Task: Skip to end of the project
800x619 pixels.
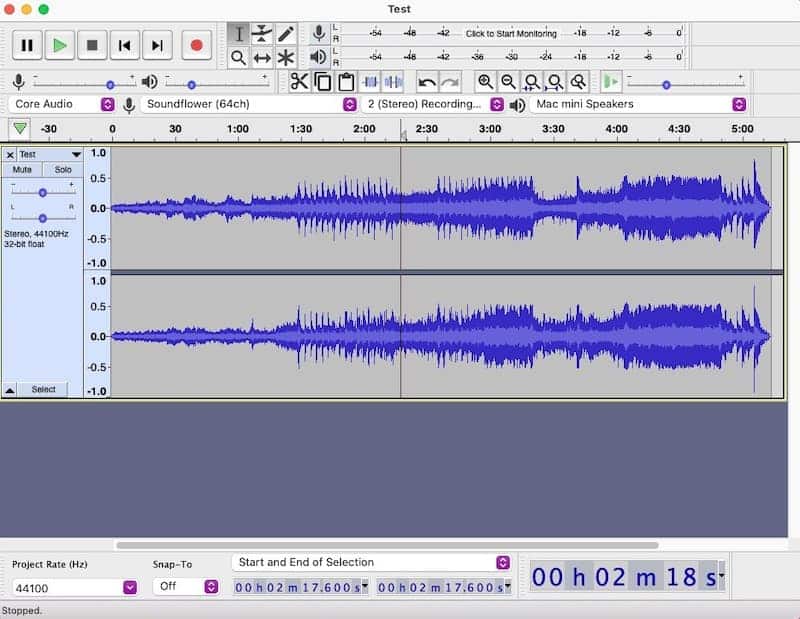Action: (158, 45)
